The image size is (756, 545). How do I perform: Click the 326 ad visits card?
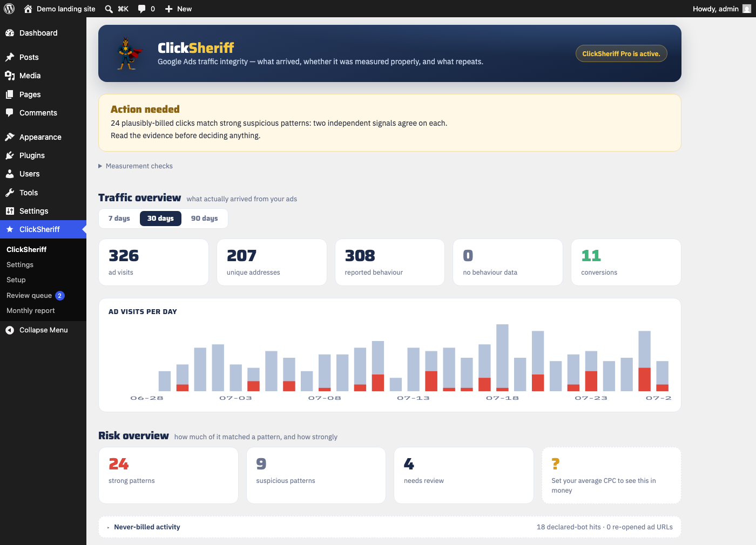click(x=154, y=262)
